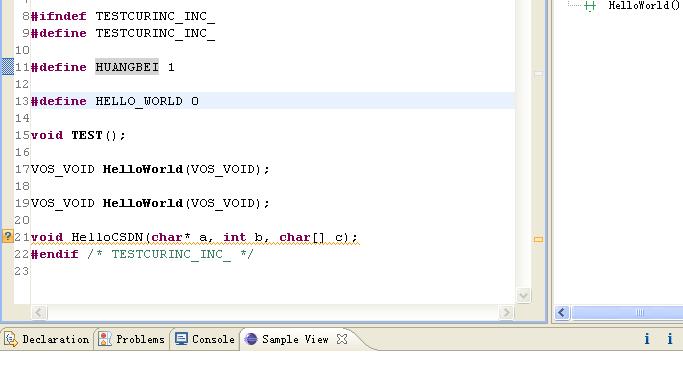Screen dimensions: 683x384
Task: Click the editor vertical scrollbar down arrow
Action: click(x=524, y=296)
